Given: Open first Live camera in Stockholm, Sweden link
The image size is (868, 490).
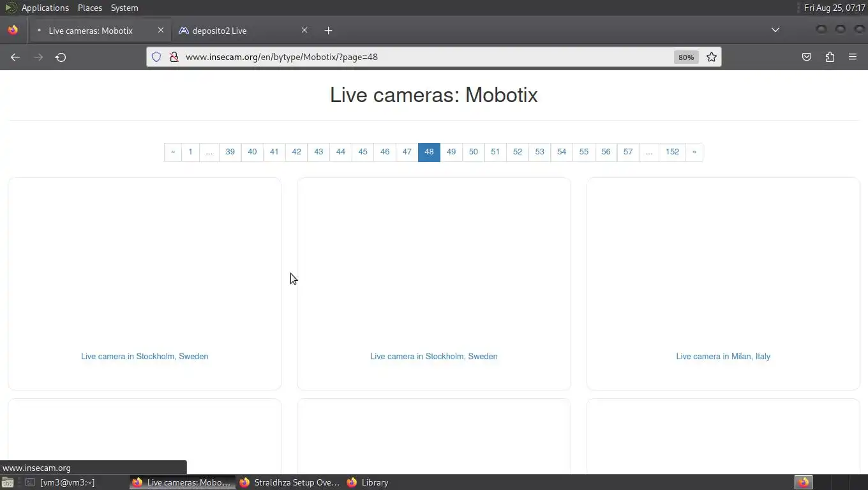Looking at the screenshot, I should (x=144, y=356).
